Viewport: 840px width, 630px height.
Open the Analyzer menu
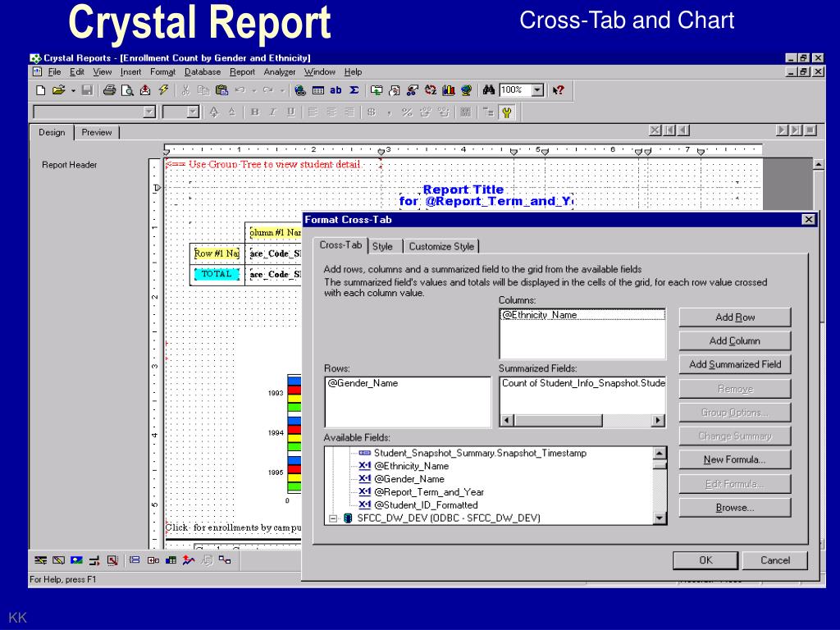point(280,72)
